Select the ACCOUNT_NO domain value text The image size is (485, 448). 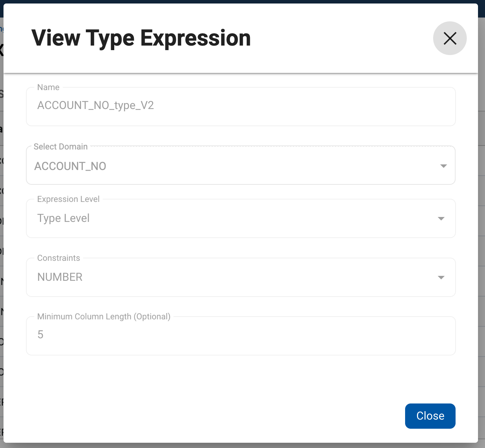70,166
